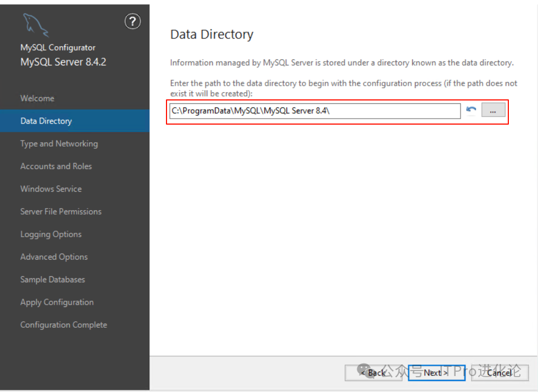Image resolution: width=538 pixels, height=392 pixels.
Task: Click the Back button
Action: (x=373, y=373)
